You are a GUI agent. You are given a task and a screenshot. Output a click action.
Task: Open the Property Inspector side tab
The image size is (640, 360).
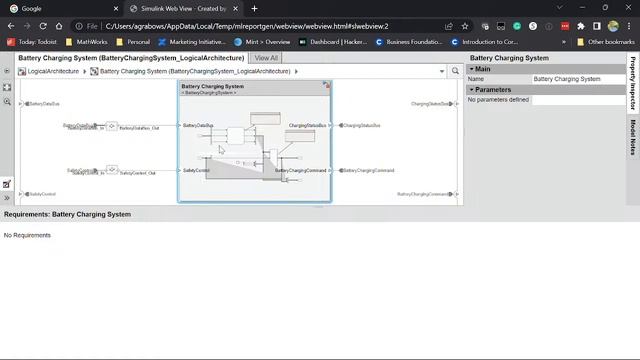(633, 83)
